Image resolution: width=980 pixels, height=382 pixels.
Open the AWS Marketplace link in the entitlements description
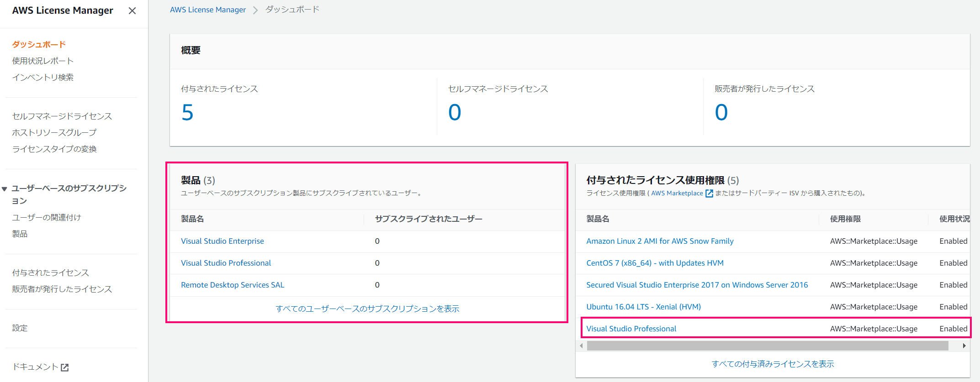click(x=677, y=193)
